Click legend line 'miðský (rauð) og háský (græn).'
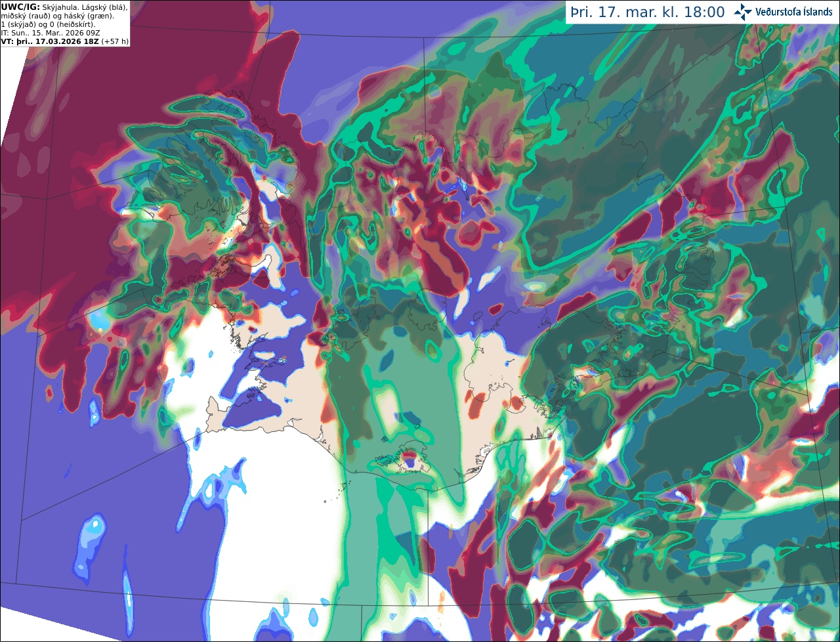 tap(57, 15)
